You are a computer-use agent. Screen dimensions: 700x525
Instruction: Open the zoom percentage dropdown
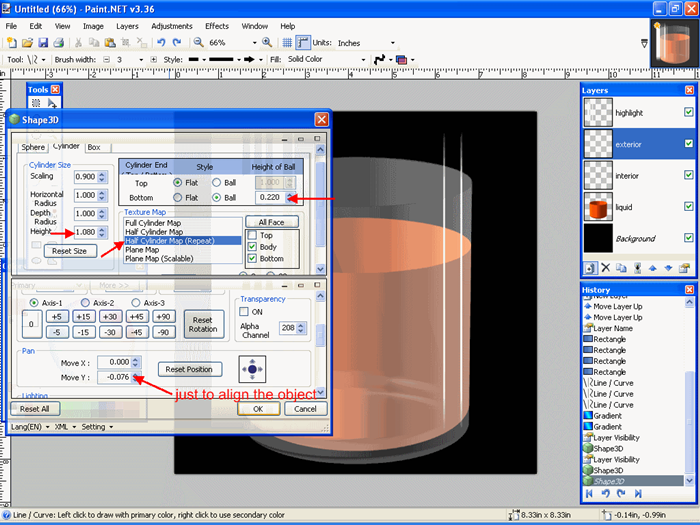coord(254,43)
